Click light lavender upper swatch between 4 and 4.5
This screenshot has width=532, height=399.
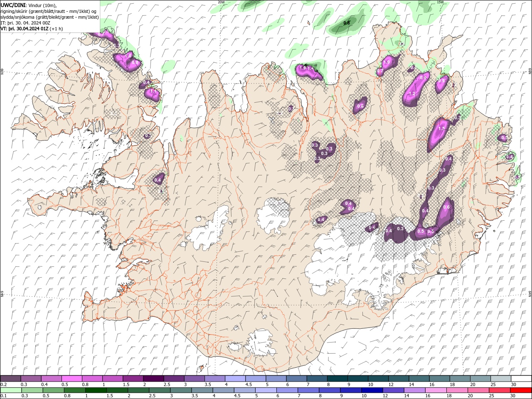pyautogui.click(x=235, y=379)
